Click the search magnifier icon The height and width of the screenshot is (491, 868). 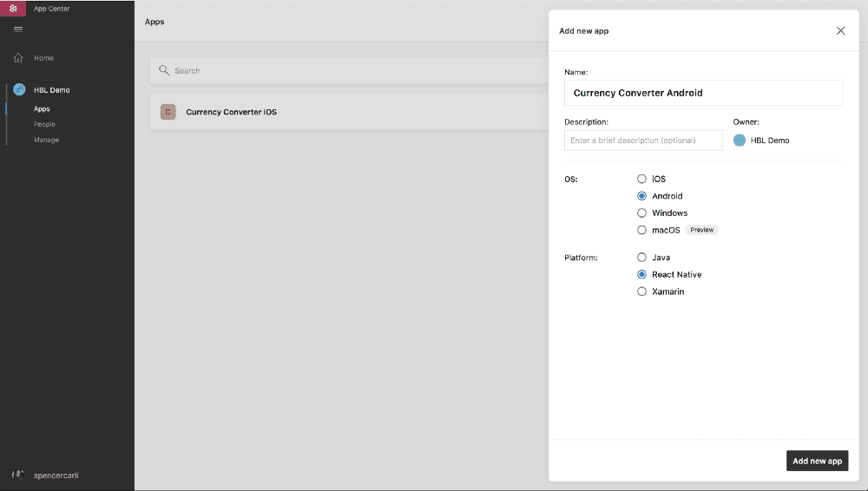(164, 70)
